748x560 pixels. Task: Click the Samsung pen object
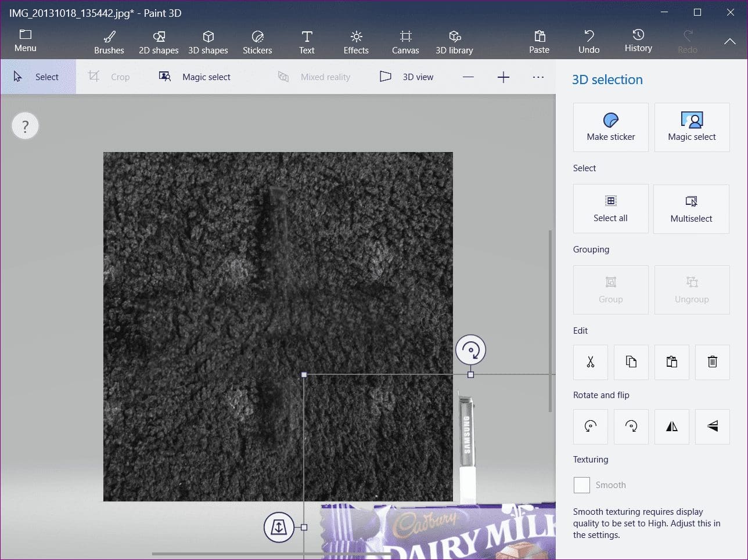(x=466, y=447)
